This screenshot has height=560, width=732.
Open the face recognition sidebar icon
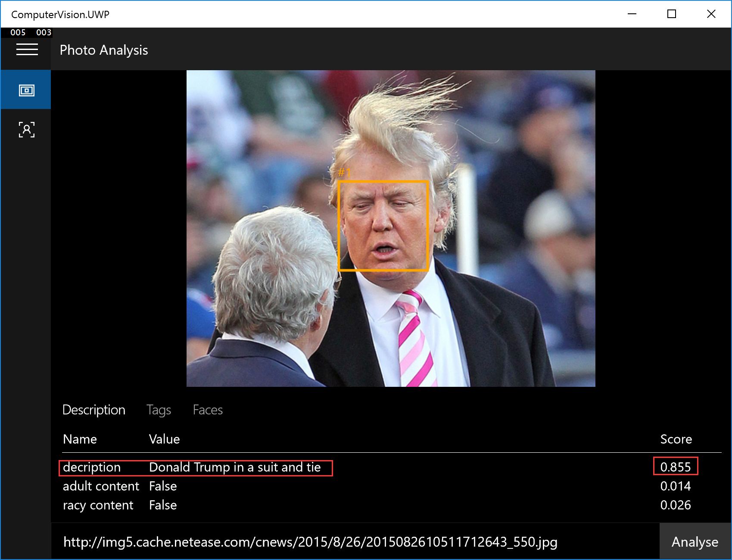tap(26, 129)
